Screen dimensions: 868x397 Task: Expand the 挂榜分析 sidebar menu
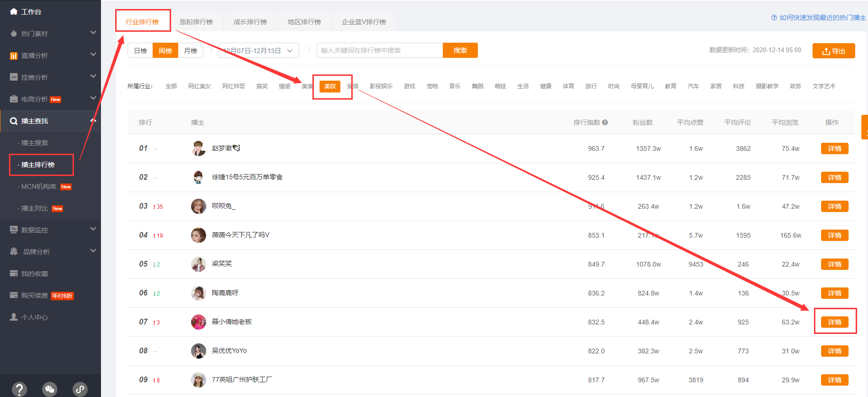point(93,76)
